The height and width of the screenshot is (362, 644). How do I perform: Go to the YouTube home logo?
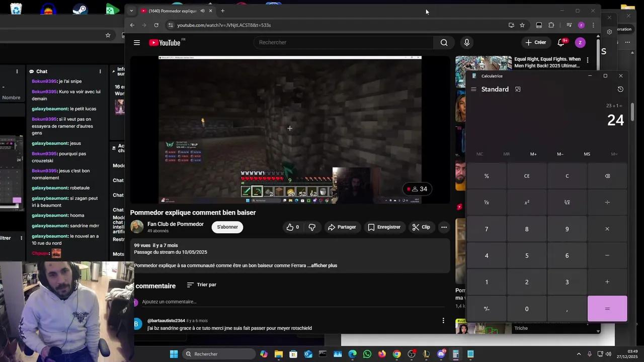[165, 43]
